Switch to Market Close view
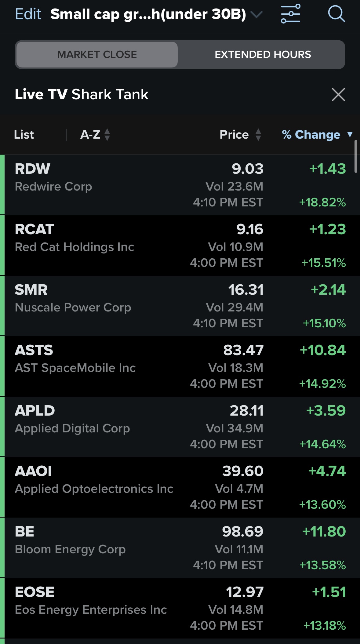The width and height of the screenshot is (360, 644). 97,55
